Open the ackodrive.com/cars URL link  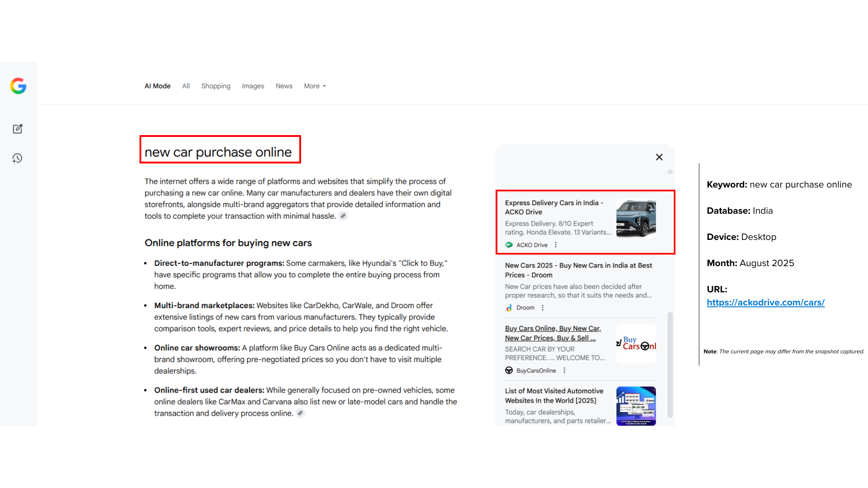(765, 302)
